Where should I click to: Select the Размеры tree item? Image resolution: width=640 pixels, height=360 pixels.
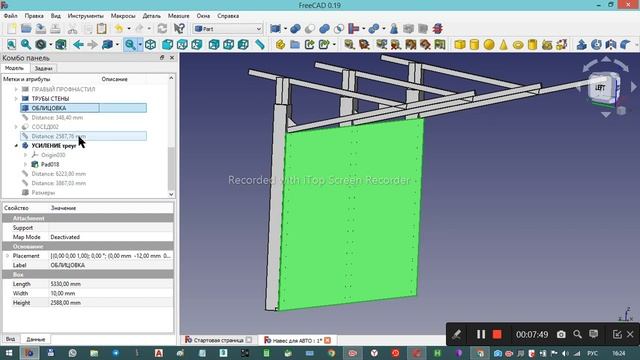pyautogui.click(x=43, y=193)
